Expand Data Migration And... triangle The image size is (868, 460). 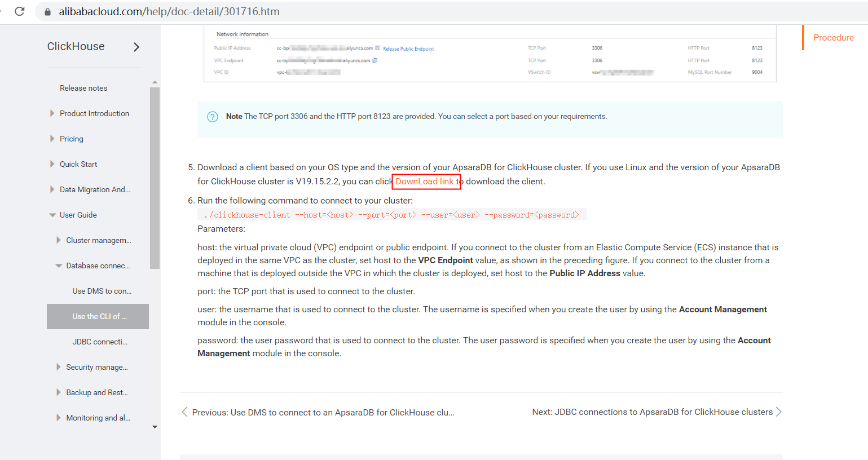[x=52, y=189]
